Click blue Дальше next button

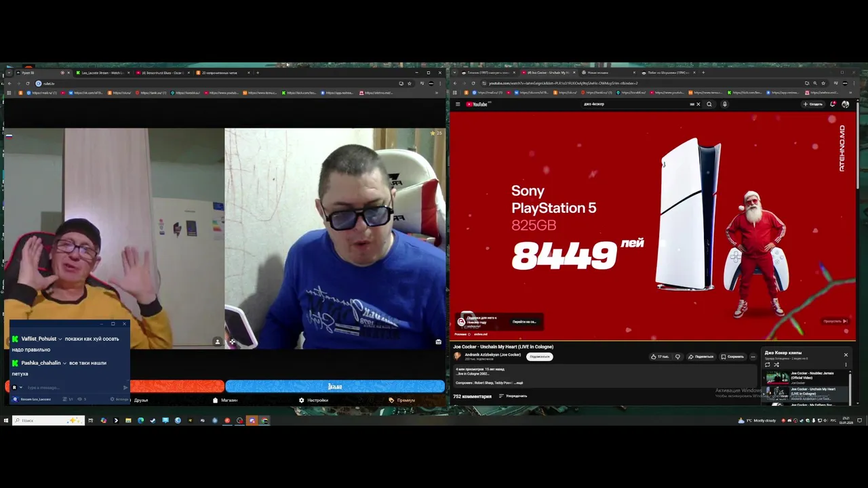[335, 386]
